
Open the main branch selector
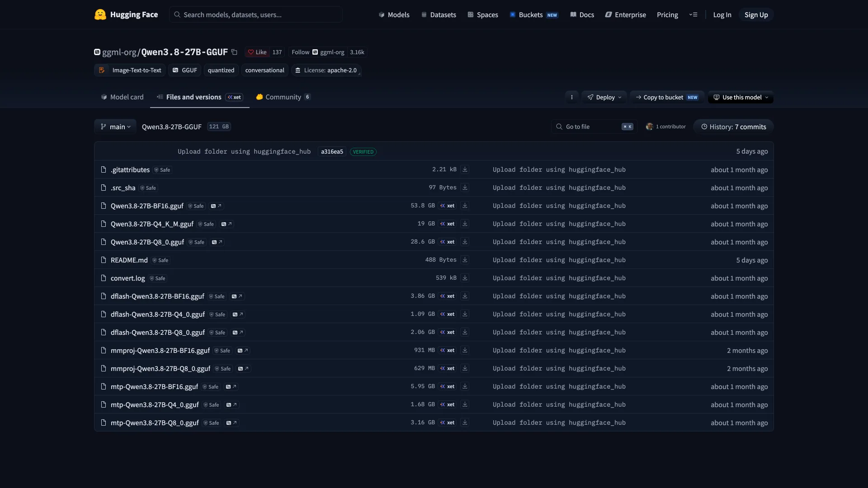[115, 127]
